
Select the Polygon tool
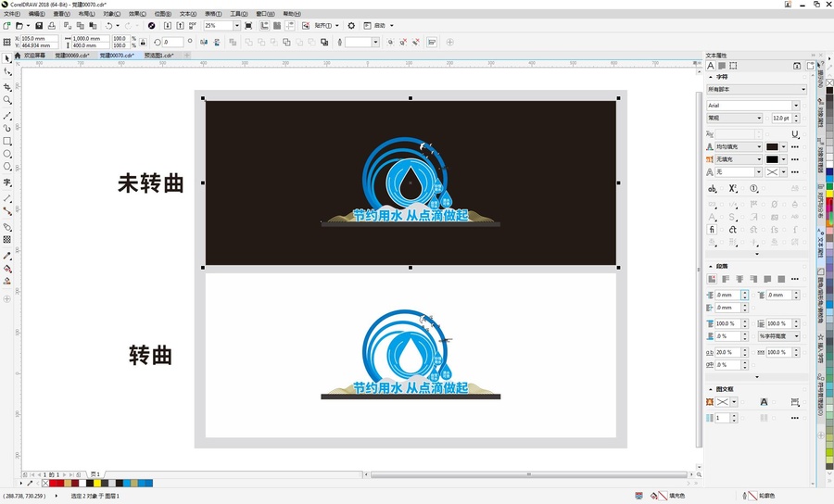[6, 167]
